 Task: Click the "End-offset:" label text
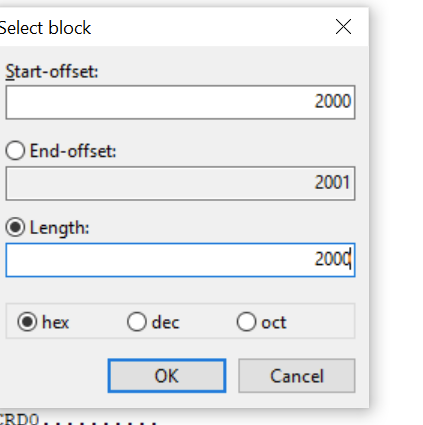[73, 151]
